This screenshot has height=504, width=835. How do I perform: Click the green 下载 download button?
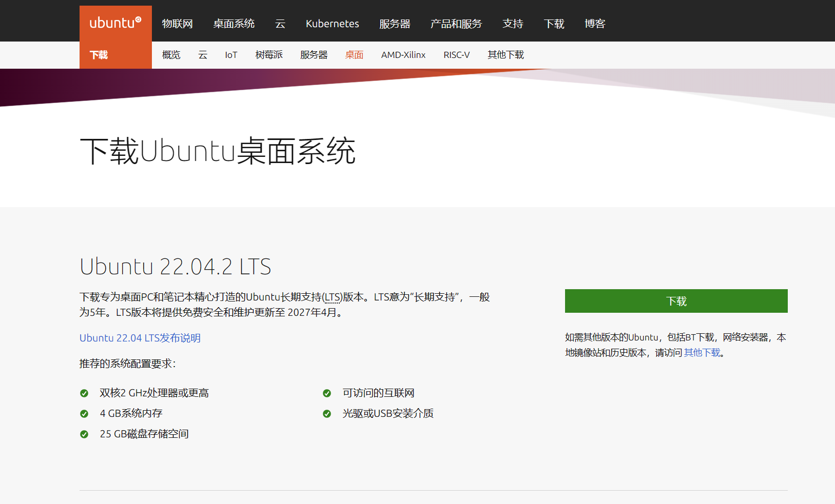point(676,301)
